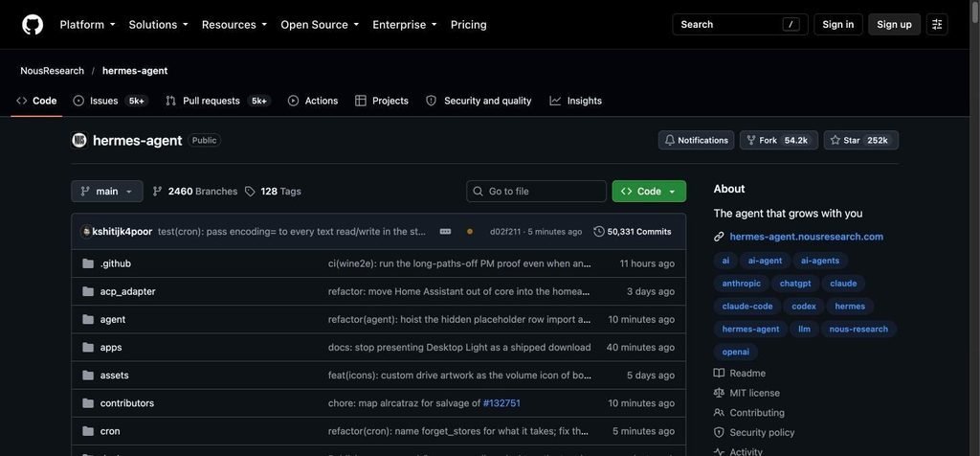
Task: Open the NousResearch organization link
Action: pos(52,71)
